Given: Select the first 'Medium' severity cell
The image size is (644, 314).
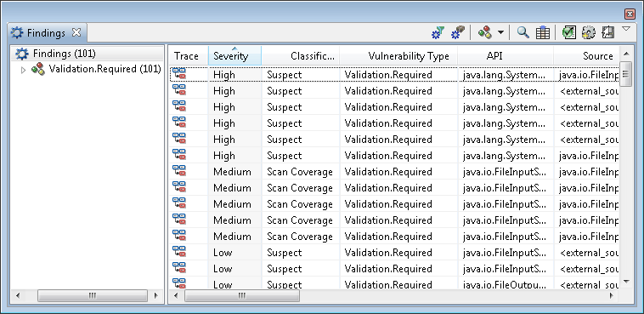Looking at the screenshot, I should click(x=234, y=172).
